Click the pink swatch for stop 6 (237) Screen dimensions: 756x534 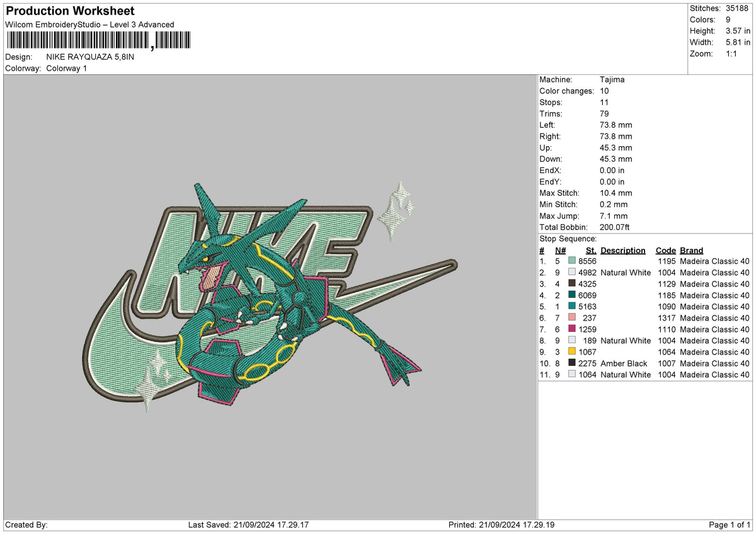click(571, 318)
